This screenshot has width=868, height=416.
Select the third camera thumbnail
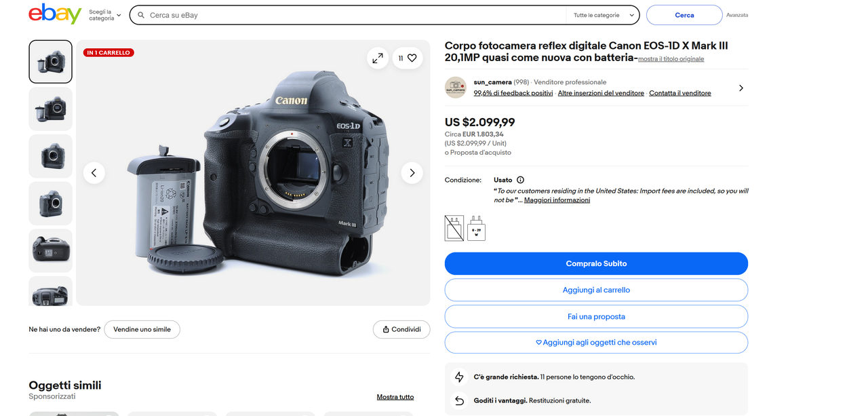pos(50,156)
